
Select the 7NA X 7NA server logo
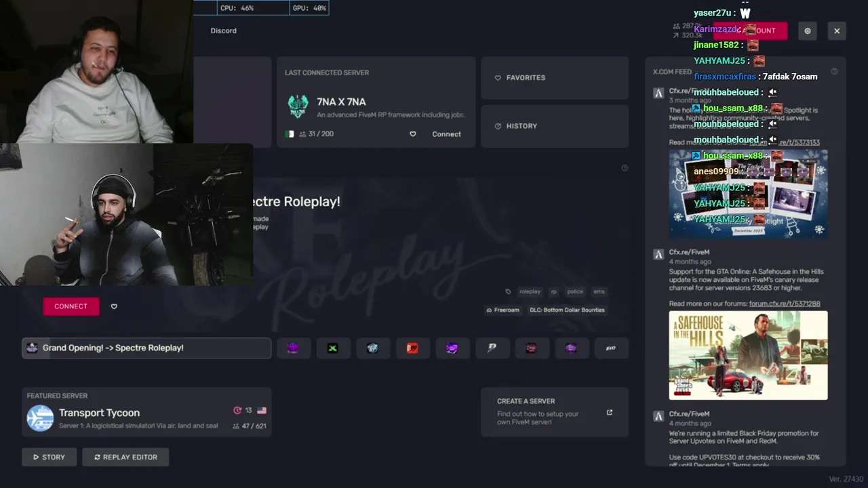coord(298,106)
